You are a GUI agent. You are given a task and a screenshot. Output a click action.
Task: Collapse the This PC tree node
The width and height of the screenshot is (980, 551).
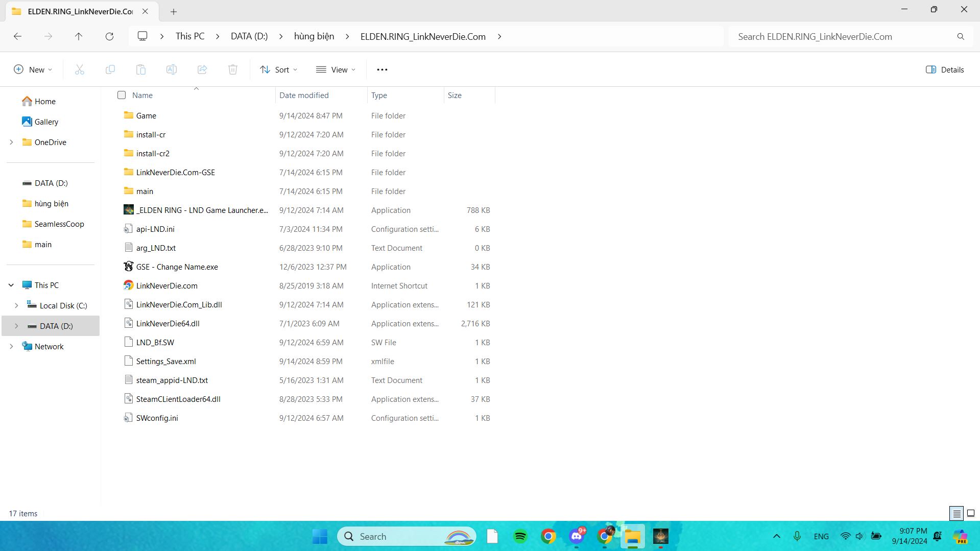pos(11,285)
